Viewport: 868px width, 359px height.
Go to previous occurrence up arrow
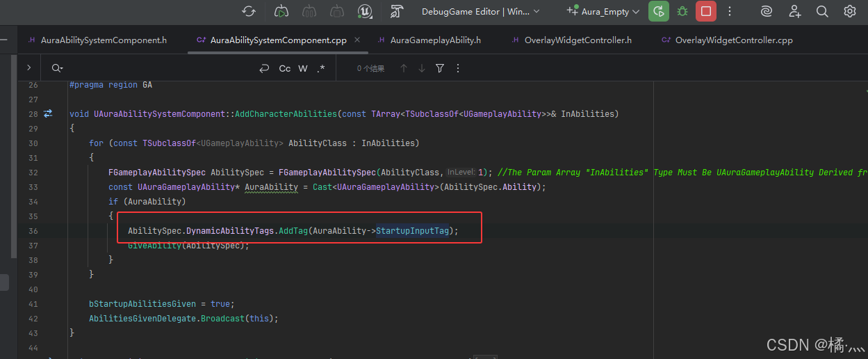point(403,68)
